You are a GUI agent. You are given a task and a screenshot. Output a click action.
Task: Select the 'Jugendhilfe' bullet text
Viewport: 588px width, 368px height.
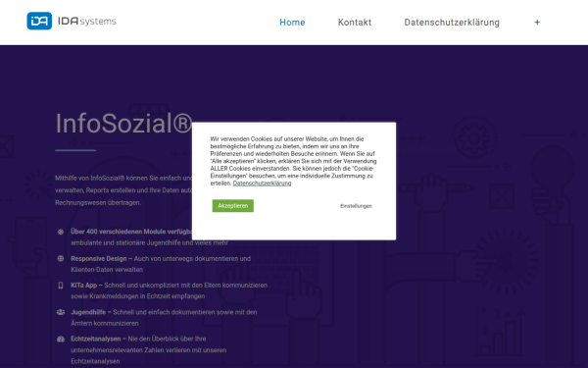pyautogui.click(x=164, y=318)
